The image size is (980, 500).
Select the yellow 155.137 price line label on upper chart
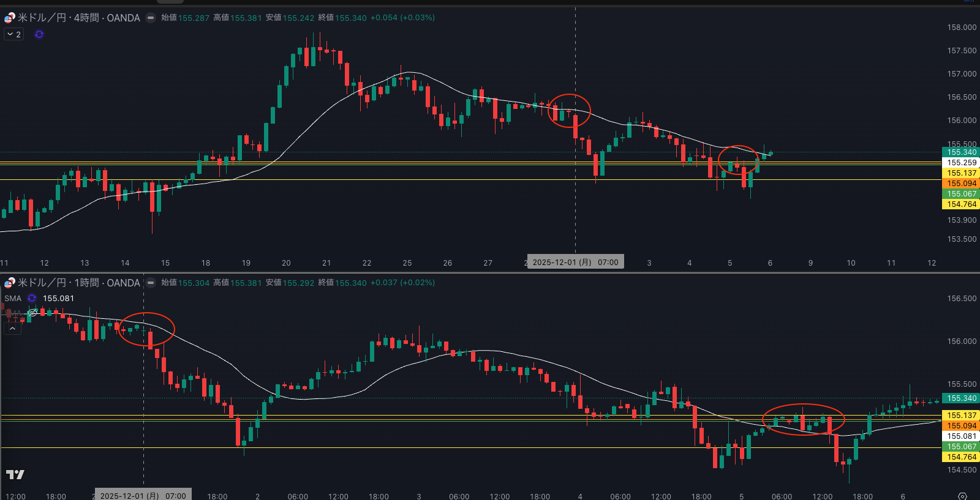click(961, 173)
